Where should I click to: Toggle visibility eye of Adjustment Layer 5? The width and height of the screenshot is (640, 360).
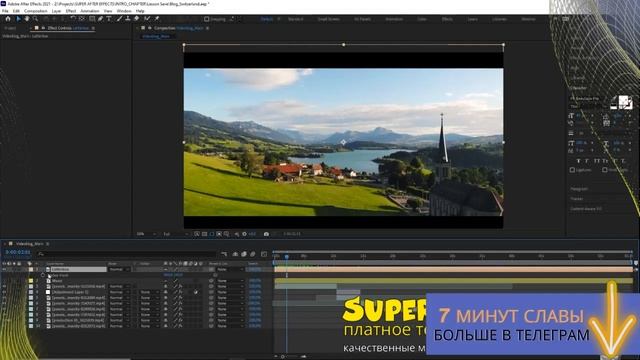point(4,292)
